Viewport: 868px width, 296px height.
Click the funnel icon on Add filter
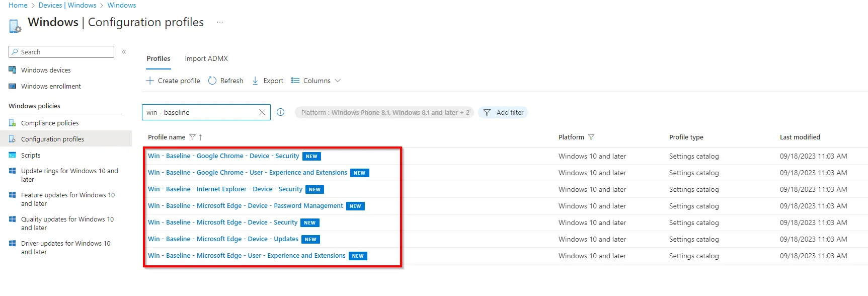[x=487, y=112]
